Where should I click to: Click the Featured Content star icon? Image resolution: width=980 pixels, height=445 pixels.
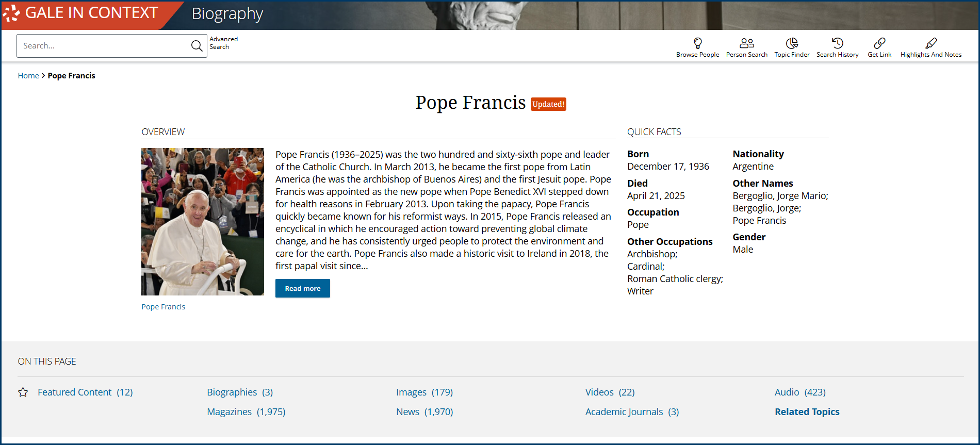(23, 392)
